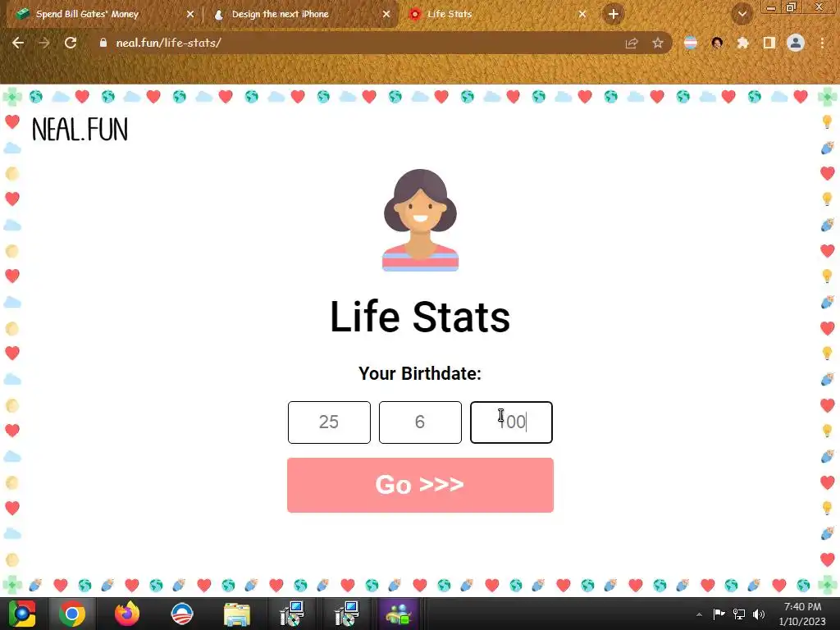Click the site lock security icon
The width and height of the screenshot is (840, 630).
[103, 43]
